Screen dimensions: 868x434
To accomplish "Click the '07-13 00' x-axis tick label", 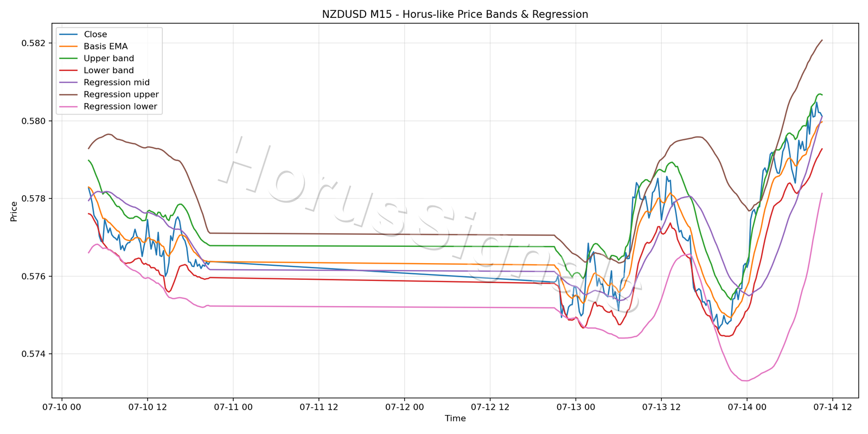I will (576, 407).
